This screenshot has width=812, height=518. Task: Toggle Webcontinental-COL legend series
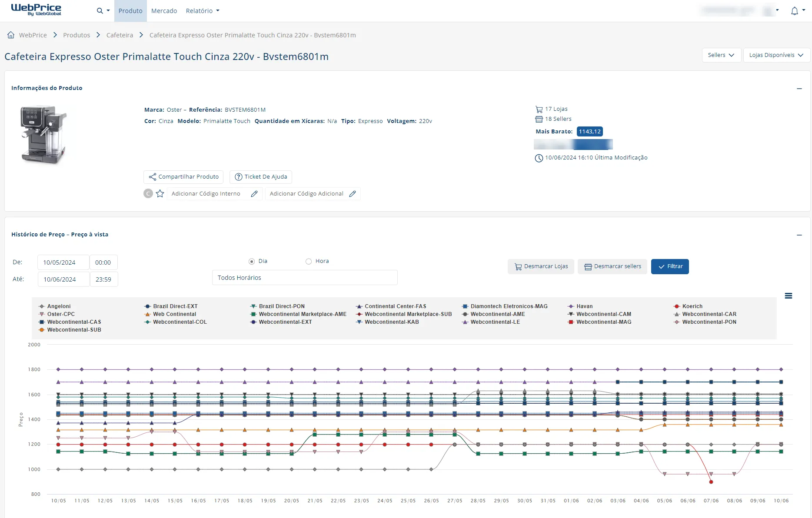(176, 322)
